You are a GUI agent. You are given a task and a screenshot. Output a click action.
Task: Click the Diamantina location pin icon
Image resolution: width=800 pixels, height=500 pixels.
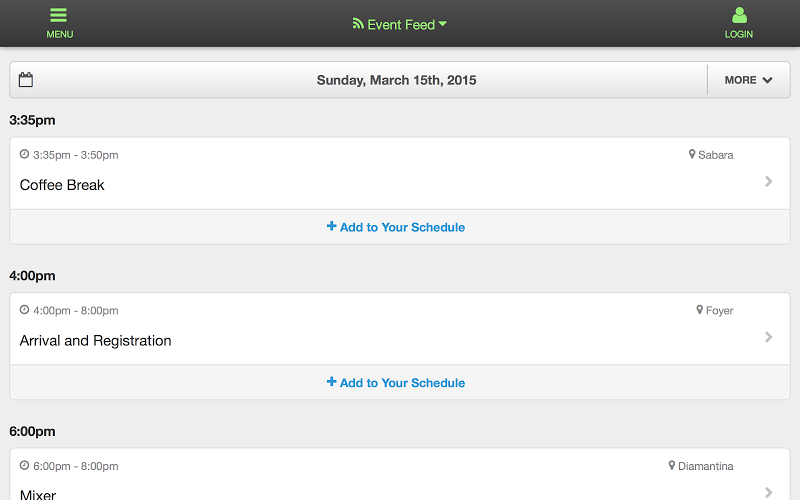pos(671,465)
